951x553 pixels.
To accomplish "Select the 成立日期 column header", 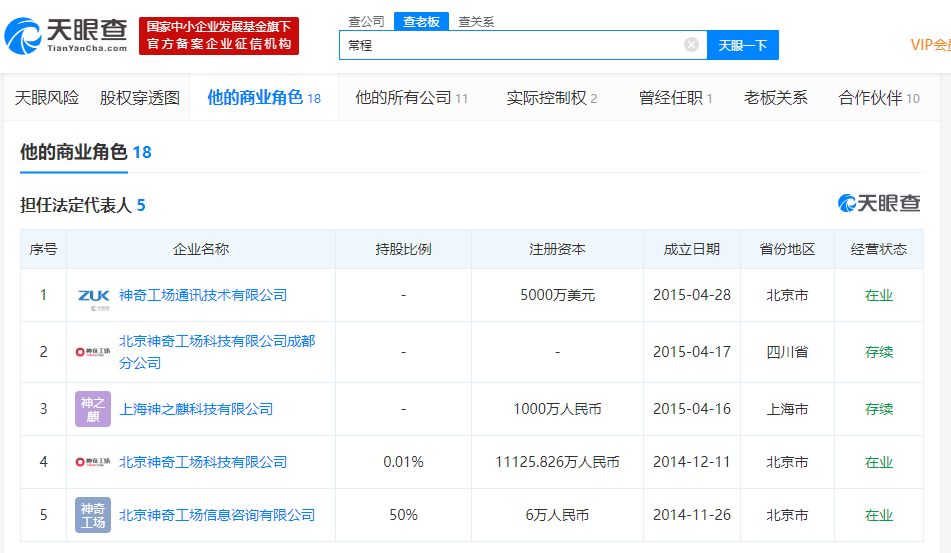I will [x=691, y=249].
